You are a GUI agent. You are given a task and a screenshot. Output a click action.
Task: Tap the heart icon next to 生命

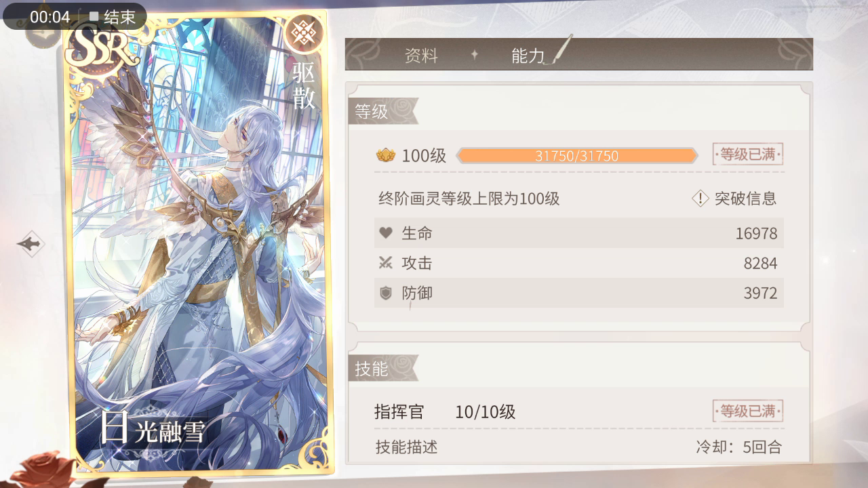(386, 233)
